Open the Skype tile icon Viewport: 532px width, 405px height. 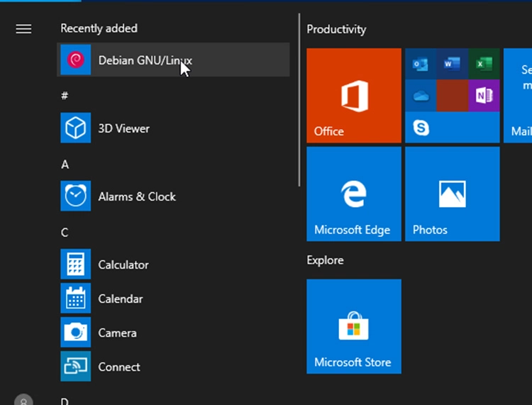point(421,128)
